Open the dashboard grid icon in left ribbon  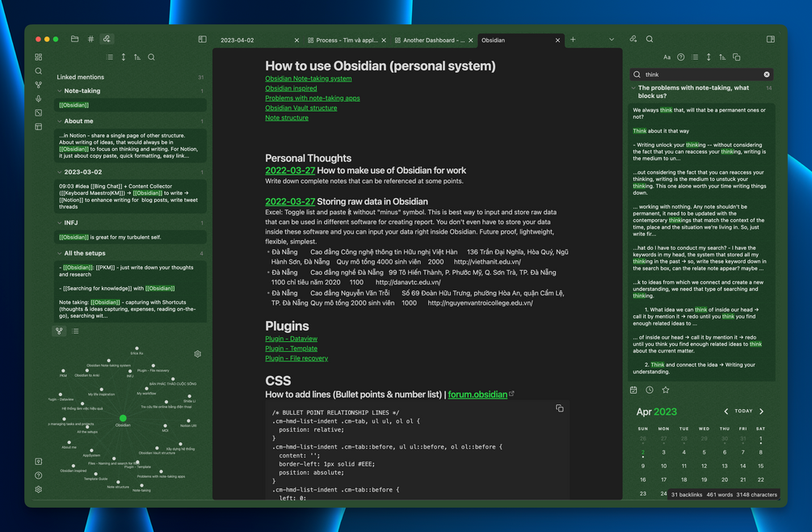click(38, 57)
